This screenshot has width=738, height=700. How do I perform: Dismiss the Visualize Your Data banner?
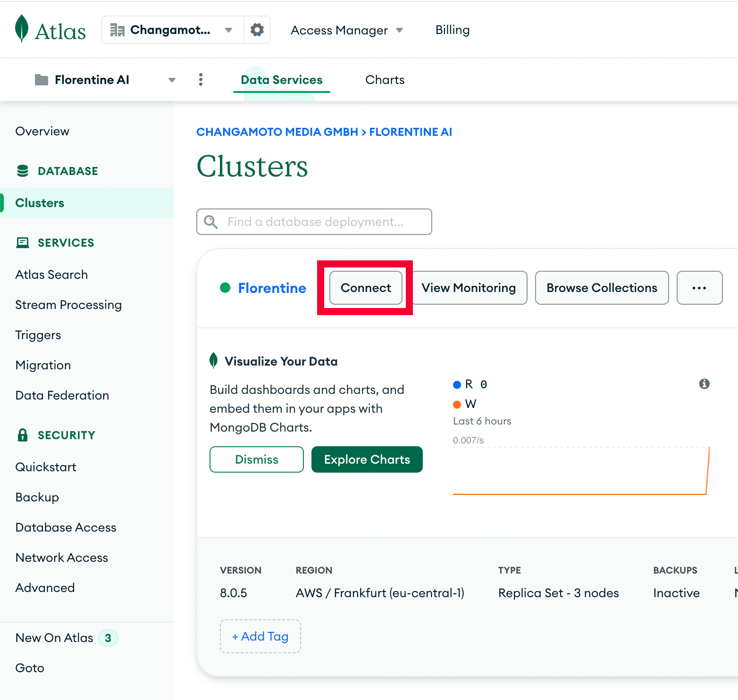point(257,459)
